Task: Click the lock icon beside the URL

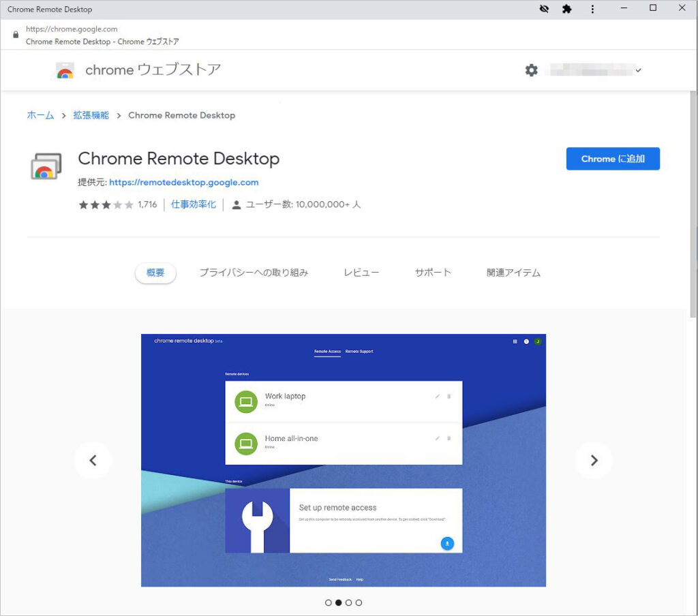Action: [x=16, y=35]
